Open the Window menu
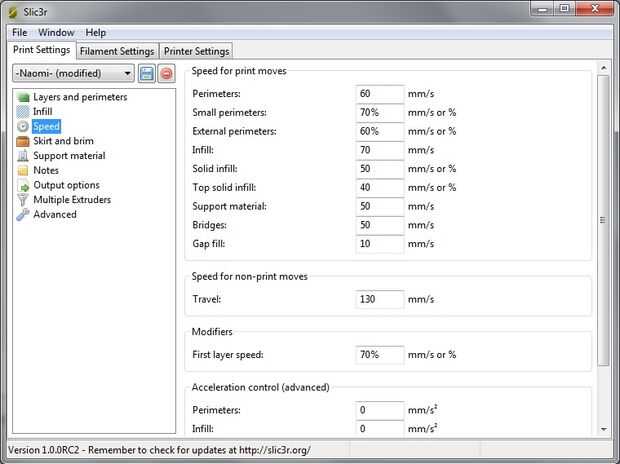620x464 pixels. point(56,32)
